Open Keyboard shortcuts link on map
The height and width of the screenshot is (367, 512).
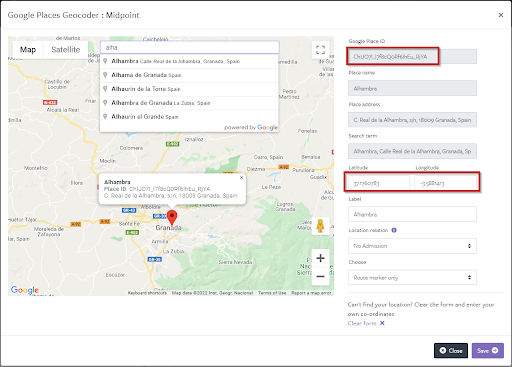147,293
